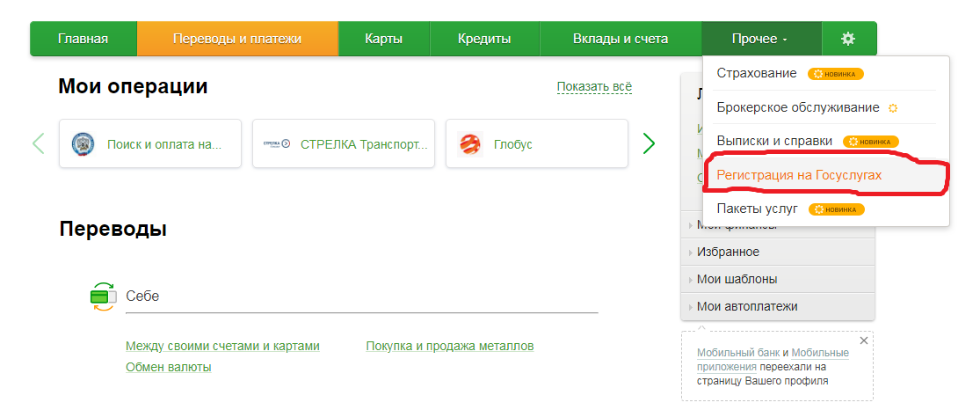This screenshot has width=980, height=410.
Task: Click the новинка badge next to Страхование
Action: coord(836,74)
